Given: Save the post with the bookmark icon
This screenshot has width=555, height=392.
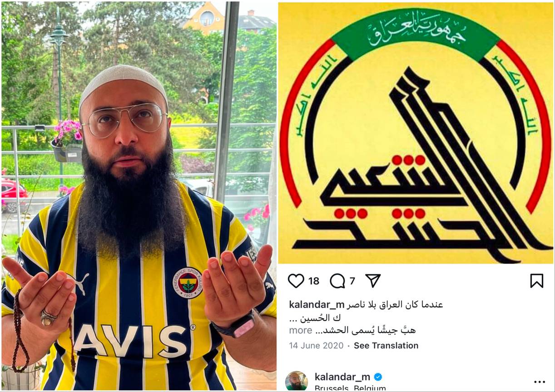Looking at the screenshot, I should click(537, 281).
